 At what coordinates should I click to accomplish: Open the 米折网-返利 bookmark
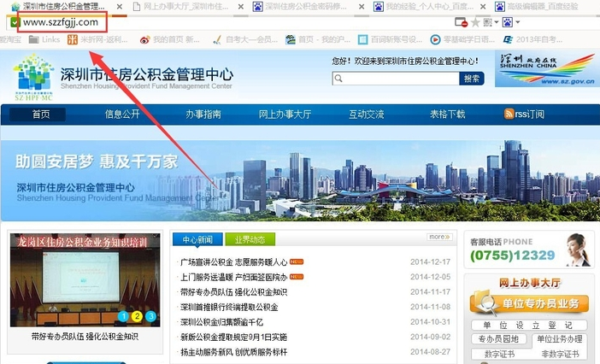click(97, 39)
